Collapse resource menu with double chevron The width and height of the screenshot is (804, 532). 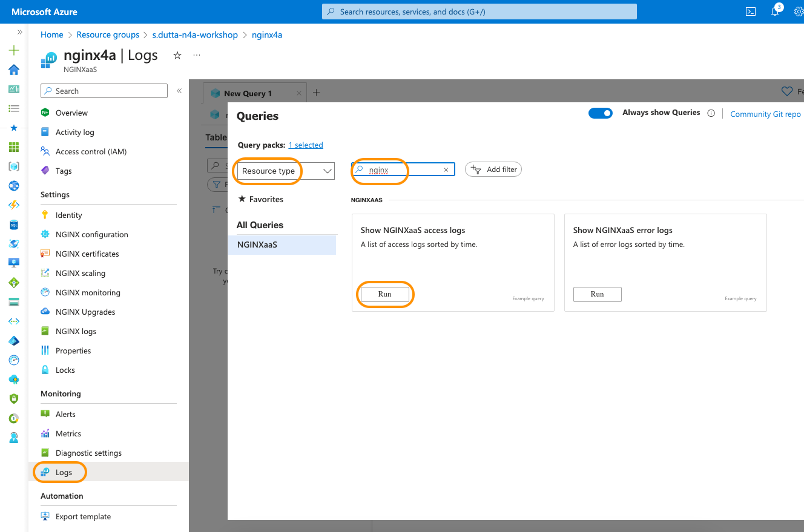pyautogui.click(x=179, y=91)
